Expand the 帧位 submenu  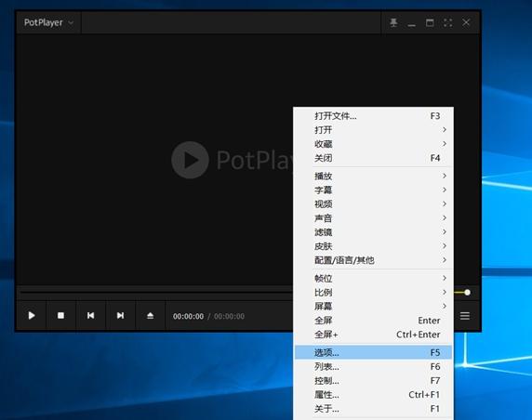(373, 279)
